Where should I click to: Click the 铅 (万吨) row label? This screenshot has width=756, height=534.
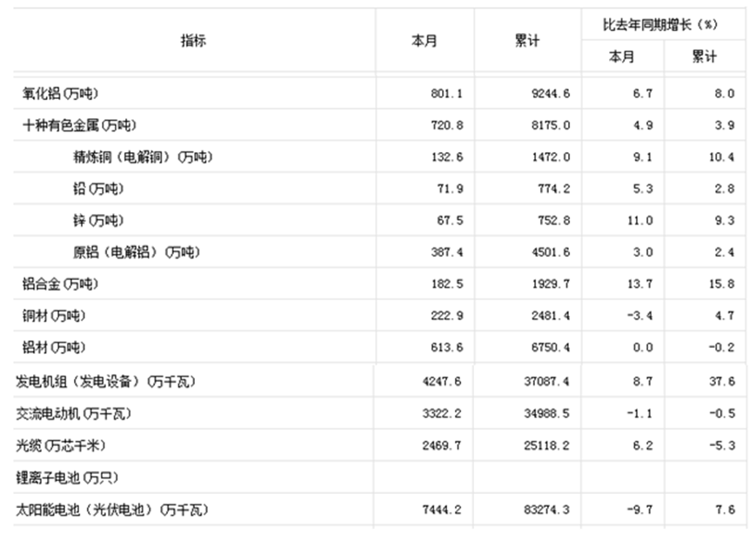click(x=98, y=189)
